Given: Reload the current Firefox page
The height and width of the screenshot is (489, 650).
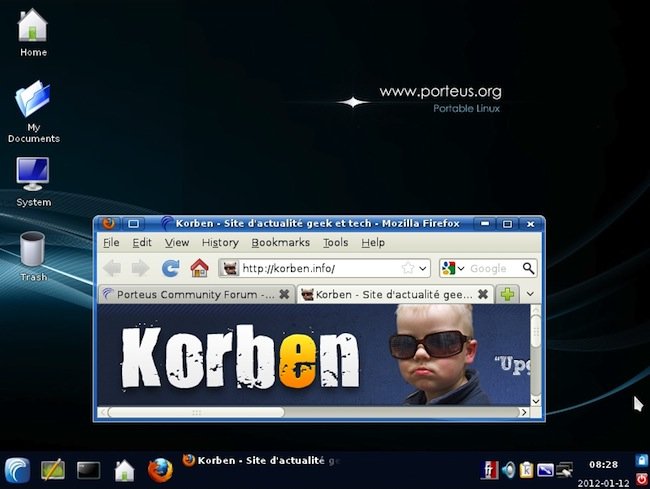Looking at the screenshot, I should (170, 268).
